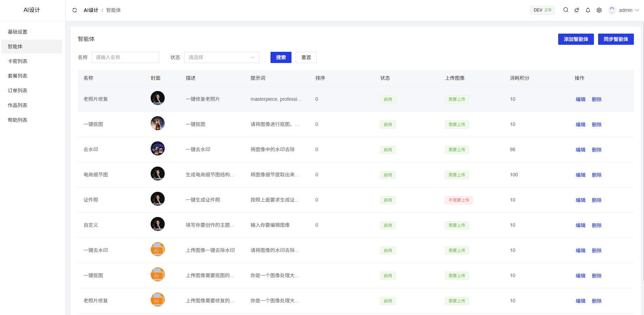
Task: Open the settings gear icon
Action: pos(599,10)
